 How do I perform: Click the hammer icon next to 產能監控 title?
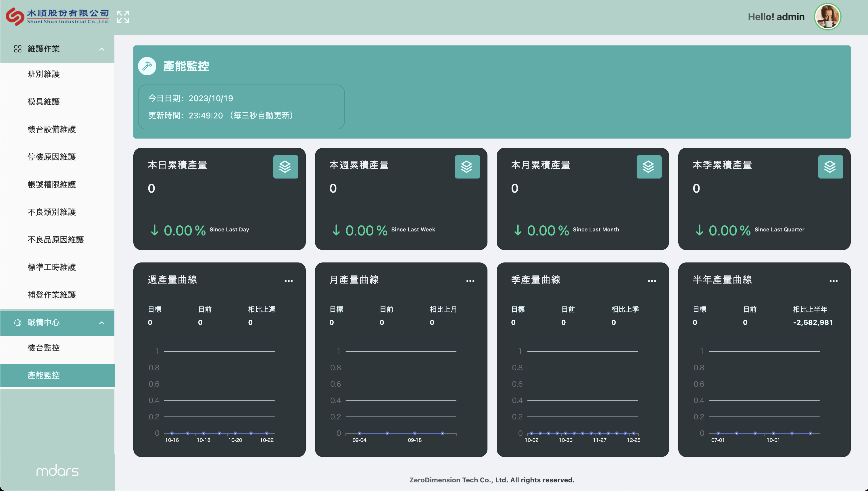(147, 66)
